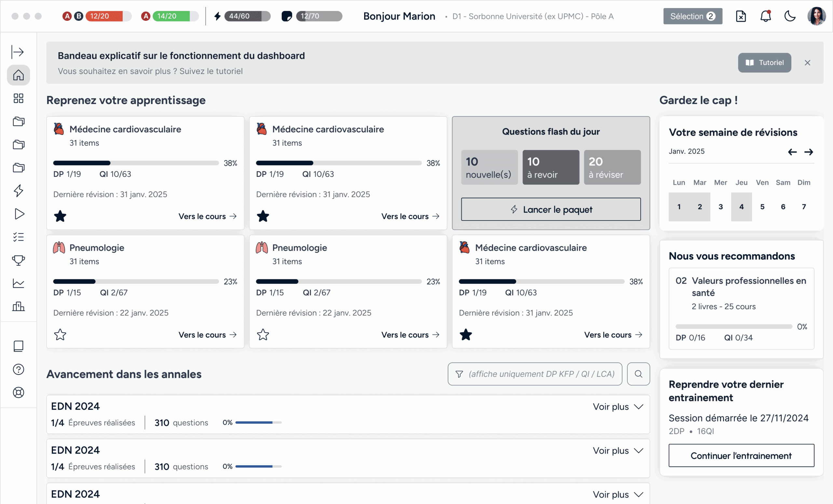Open the checklist icon in sidebar

coord(18,237)
